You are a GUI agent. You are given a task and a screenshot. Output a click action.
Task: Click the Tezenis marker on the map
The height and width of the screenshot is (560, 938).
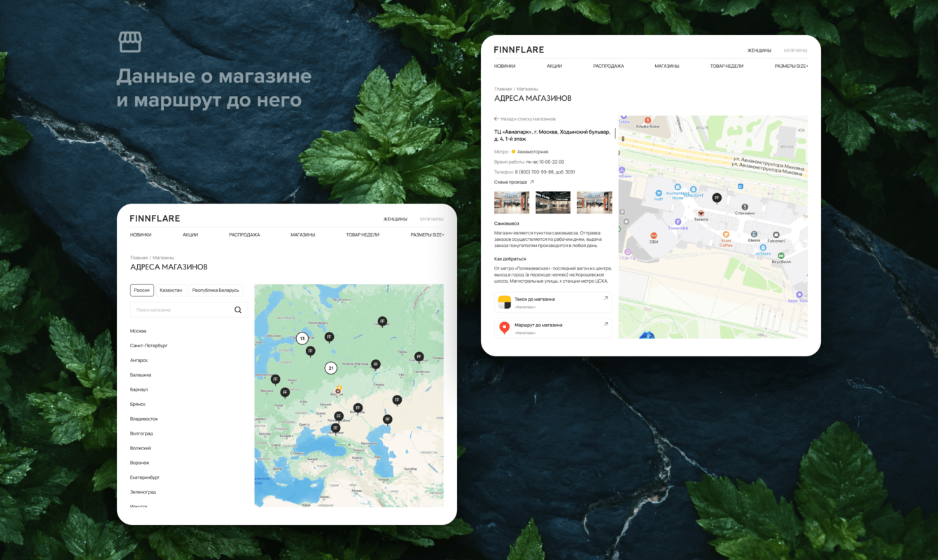[701, 213]
